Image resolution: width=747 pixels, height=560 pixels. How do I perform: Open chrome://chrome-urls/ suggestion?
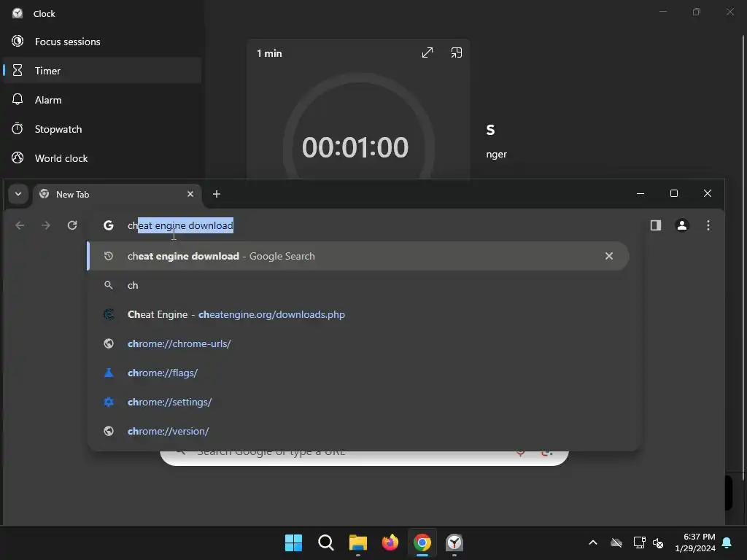357,343
